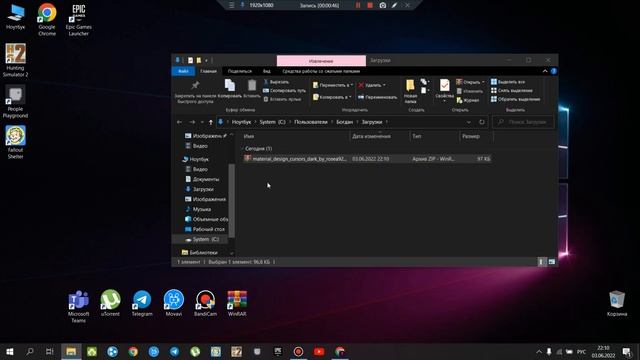Click Вырезать (Cut) in the ribbon

click(x=276, y=82)
